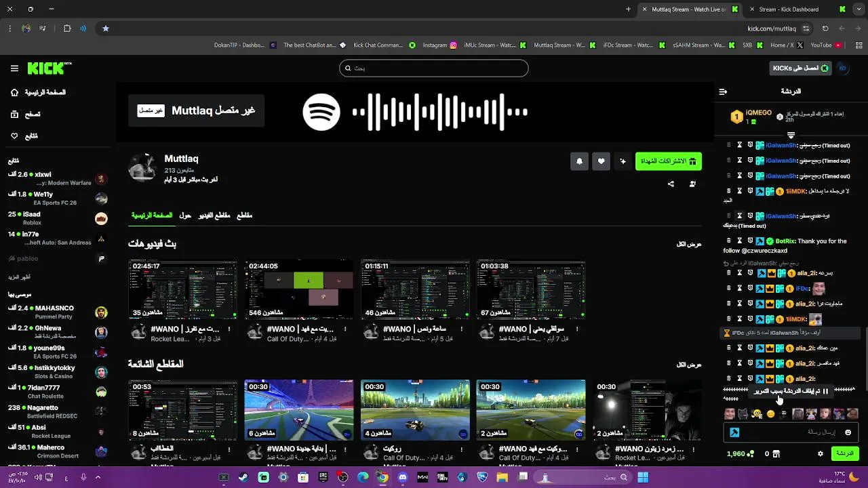Open the Instagram bookmark

click(x=439, y=45)
